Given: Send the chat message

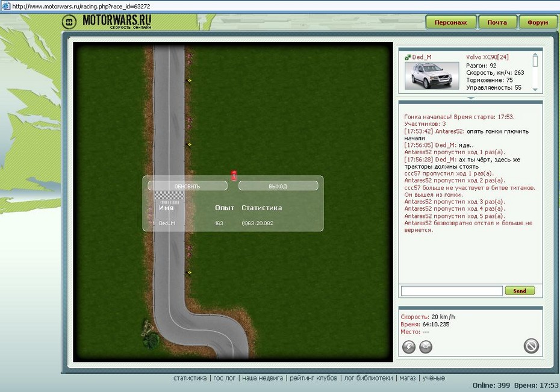Looking at the screenshot, I should 519,291.
